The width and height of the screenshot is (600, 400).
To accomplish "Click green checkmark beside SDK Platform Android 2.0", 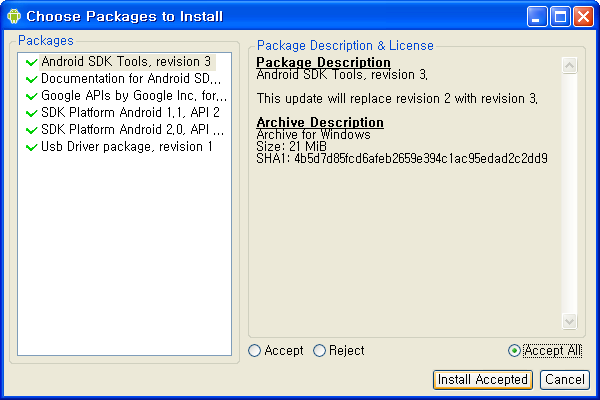I will pos(31,130).
